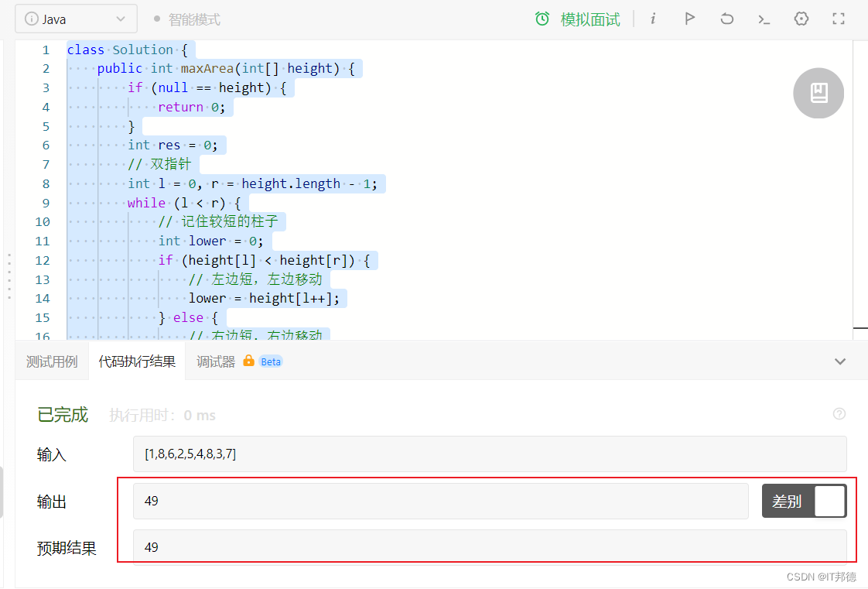Click the 输入 field with [1,8,6,2,5,4,8,3,7]
The image size is (868, 589).
490,454
